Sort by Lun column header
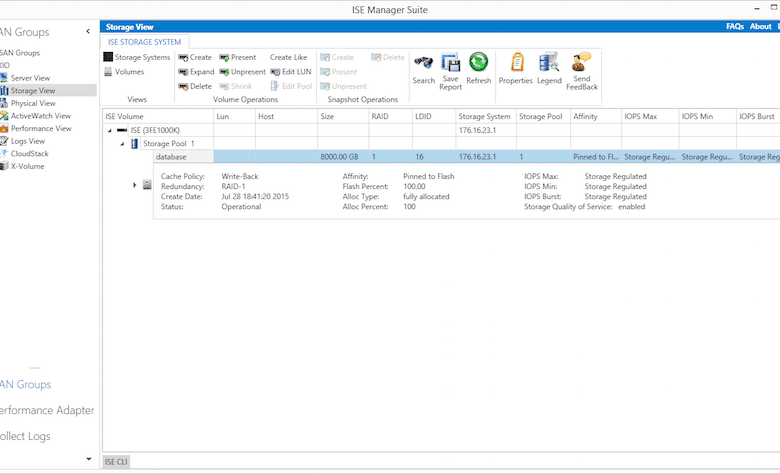The height and width of the screenshot is (474, 780). pos(234,116)
